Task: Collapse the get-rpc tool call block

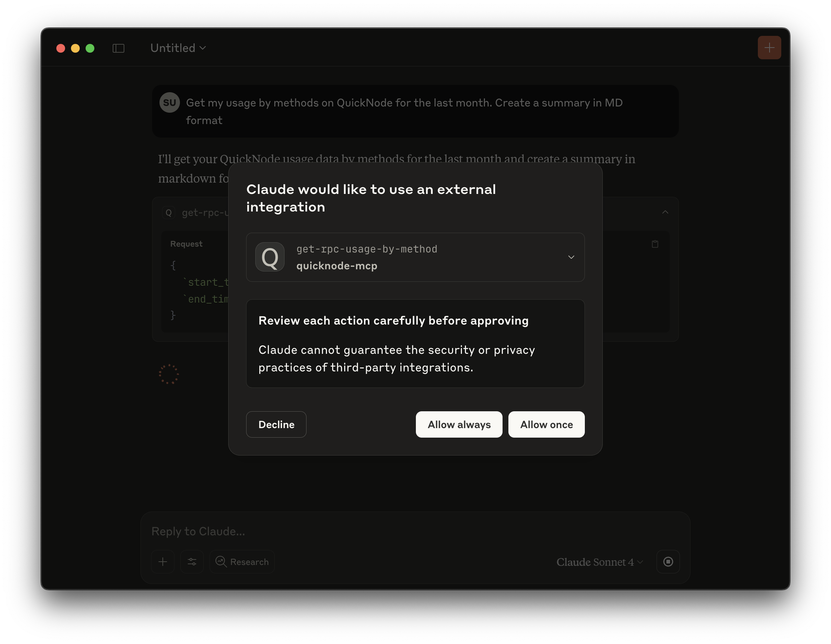Action: [x=665, y=212]
